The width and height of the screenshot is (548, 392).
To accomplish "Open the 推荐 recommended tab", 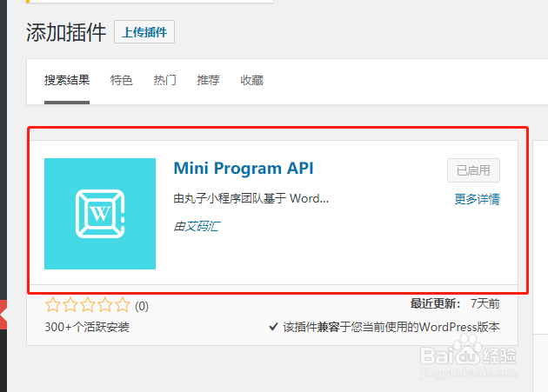I will 208,80.
